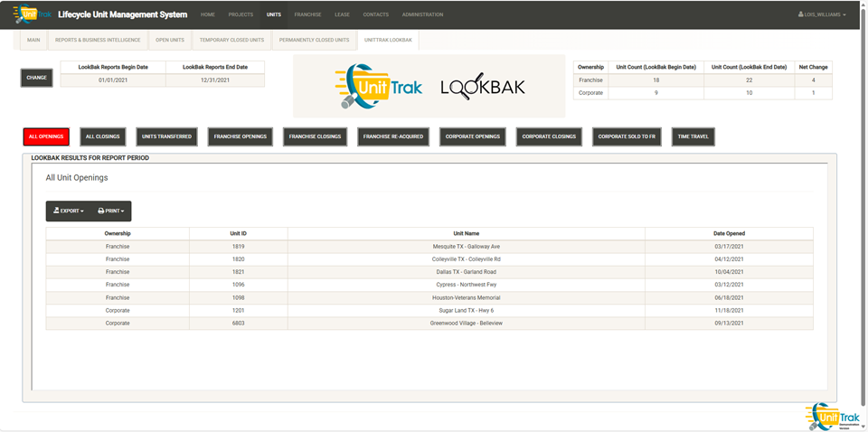Switch to the Open Units tab

170,40
